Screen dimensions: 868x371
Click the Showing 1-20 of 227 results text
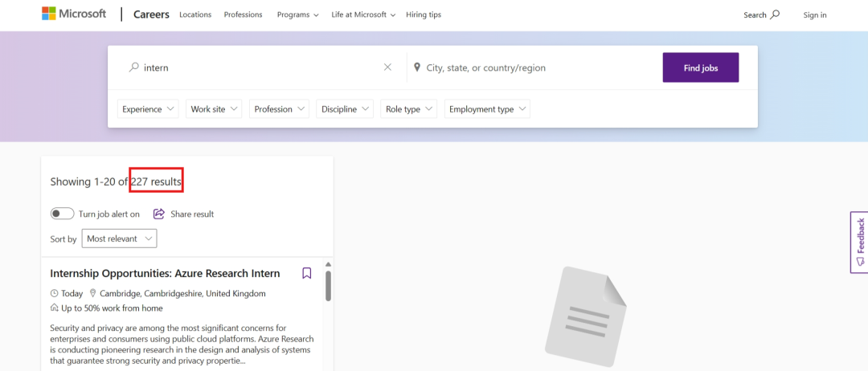116,181
